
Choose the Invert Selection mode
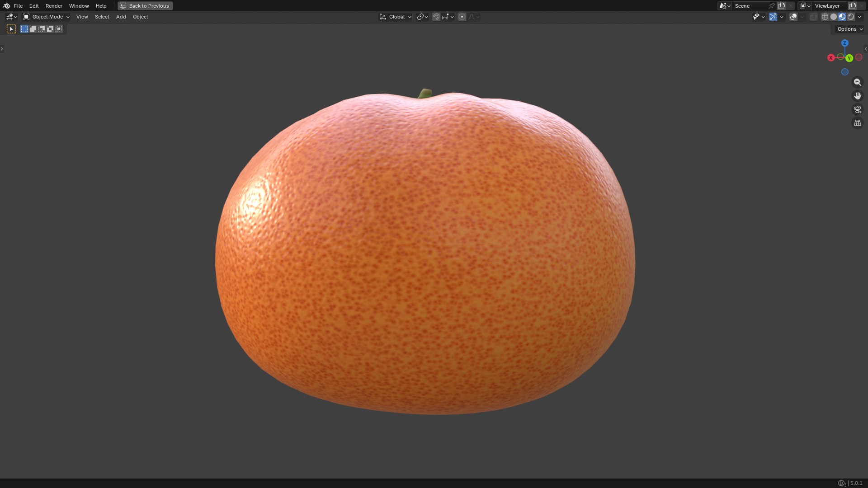click(50, 29)
